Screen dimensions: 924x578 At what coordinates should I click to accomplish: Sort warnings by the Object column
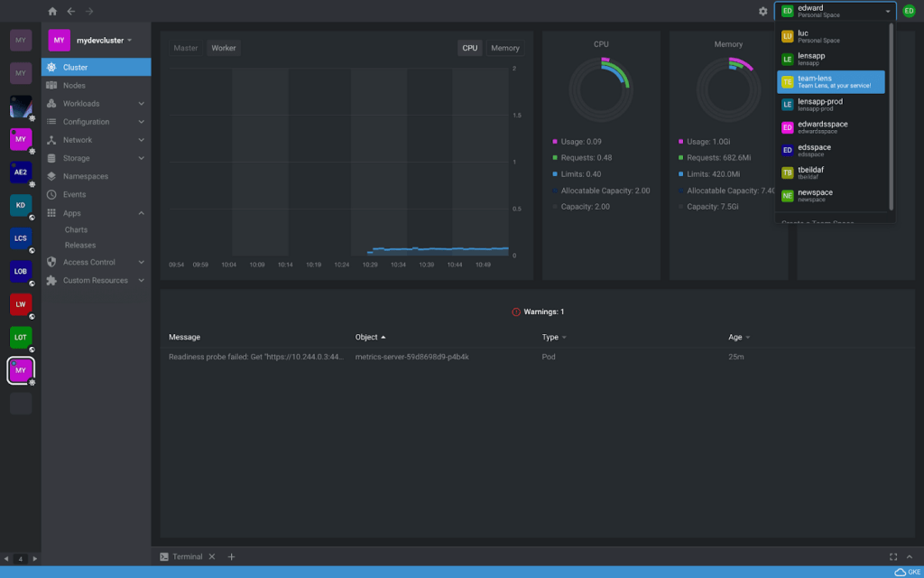click(x=370, y=338)
